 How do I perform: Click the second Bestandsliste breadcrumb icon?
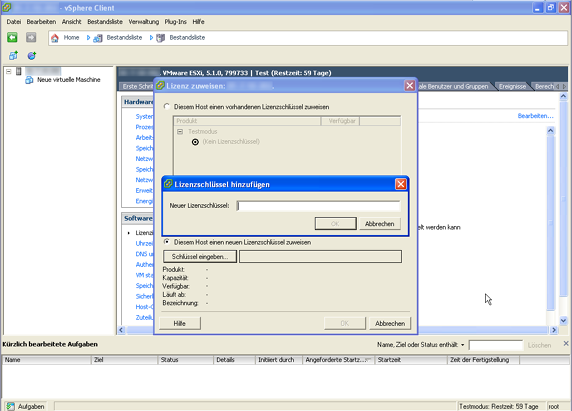click(161, 38)
